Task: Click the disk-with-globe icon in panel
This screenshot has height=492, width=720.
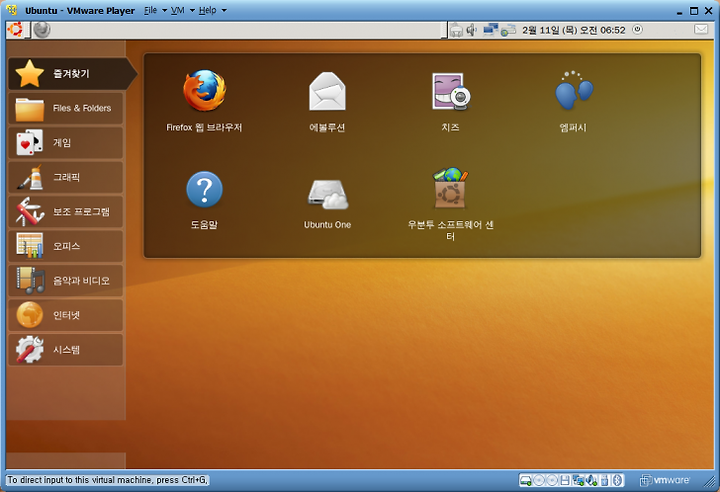Action: (508, 31)
